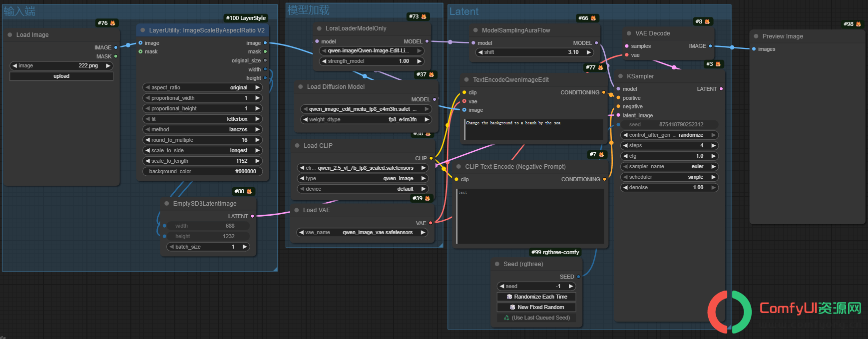
Task: Click the prompt text box about beach background
Action: click(x=534, y=130)
